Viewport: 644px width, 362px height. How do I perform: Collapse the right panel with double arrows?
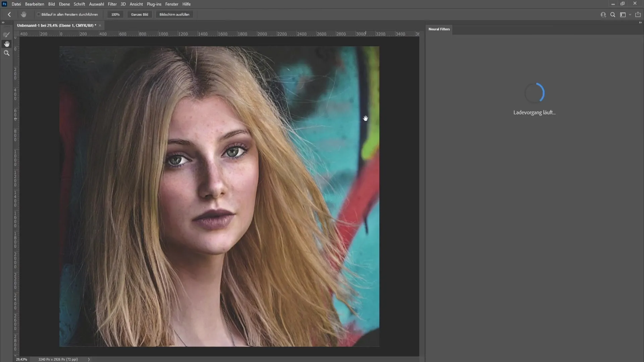(640, 22)
